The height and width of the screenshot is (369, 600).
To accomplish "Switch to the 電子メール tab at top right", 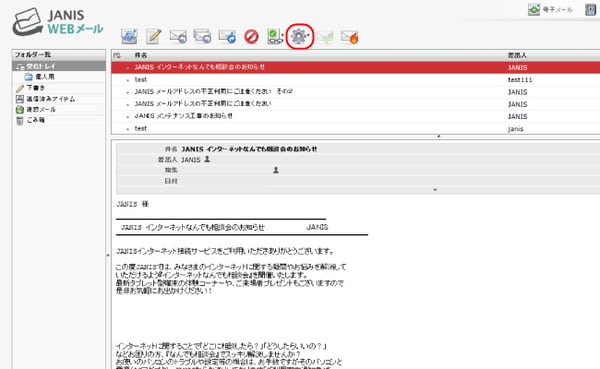I will 550,10.
